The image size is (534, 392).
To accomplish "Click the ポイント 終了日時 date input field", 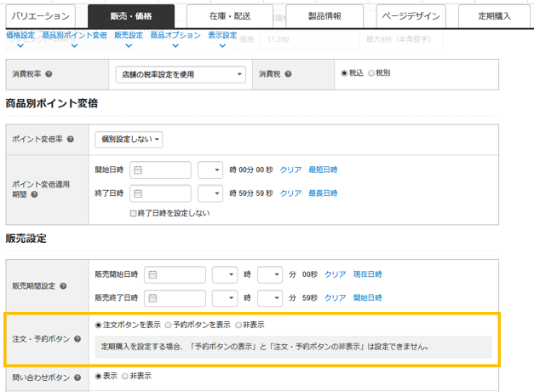I will tap(161, 193).
